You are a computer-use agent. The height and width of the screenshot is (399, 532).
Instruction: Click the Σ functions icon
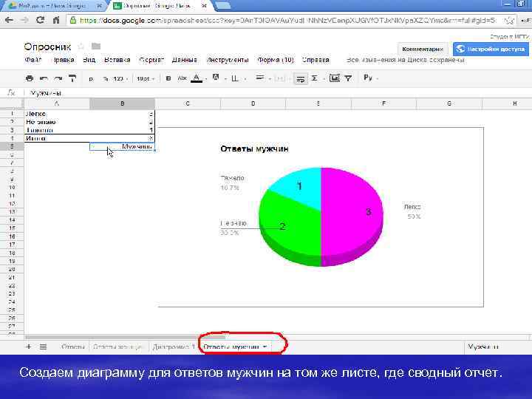(x=315, y=78)
